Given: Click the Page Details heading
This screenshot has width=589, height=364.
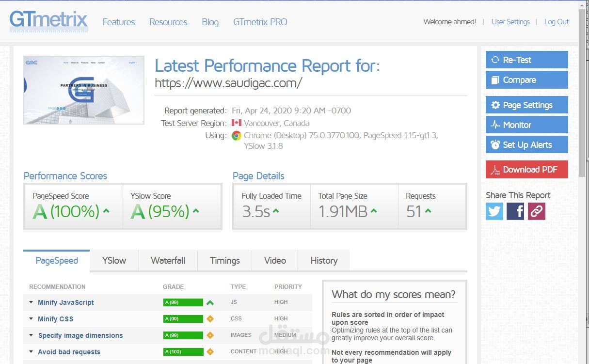Looking at the screenshot, I should coord(258,176).
